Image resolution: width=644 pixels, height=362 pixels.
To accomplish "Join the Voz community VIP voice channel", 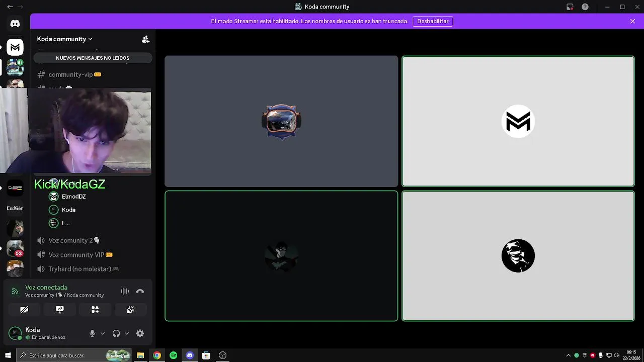I will [x=93, y=255].
